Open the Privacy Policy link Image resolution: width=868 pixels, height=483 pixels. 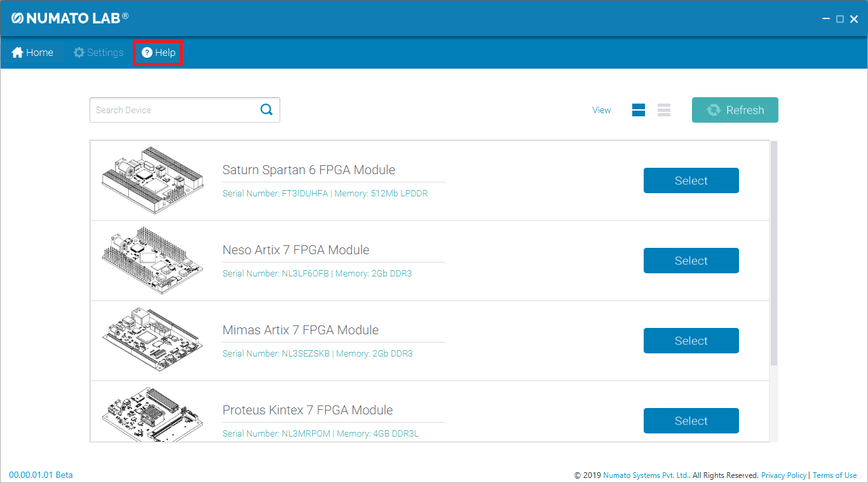click(783, 475)
